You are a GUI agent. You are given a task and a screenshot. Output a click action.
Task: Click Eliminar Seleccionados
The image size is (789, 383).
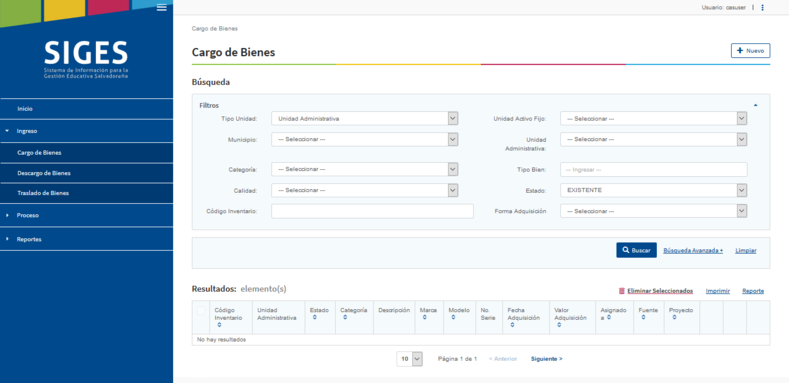pyautogui.click(x=656, y=291)
